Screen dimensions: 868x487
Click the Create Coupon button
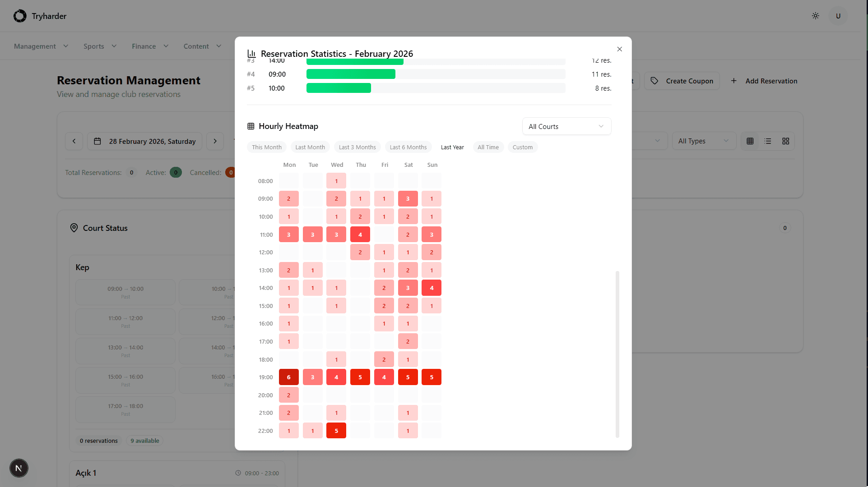coord(682,81)
